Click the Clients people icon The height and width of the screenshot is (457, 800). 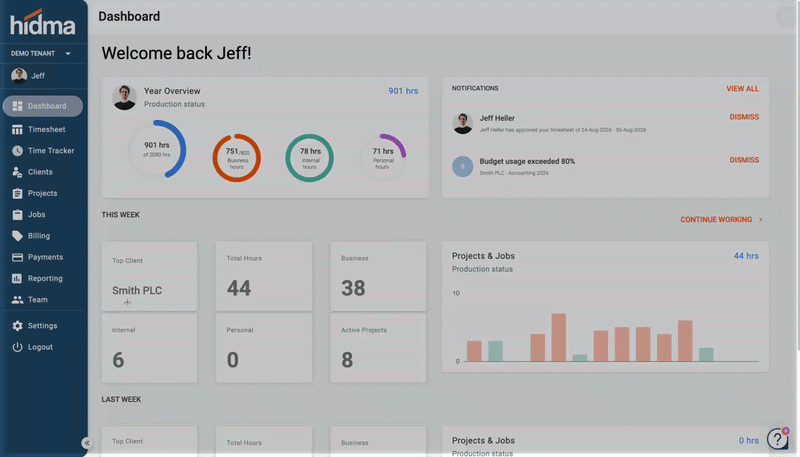17,172
